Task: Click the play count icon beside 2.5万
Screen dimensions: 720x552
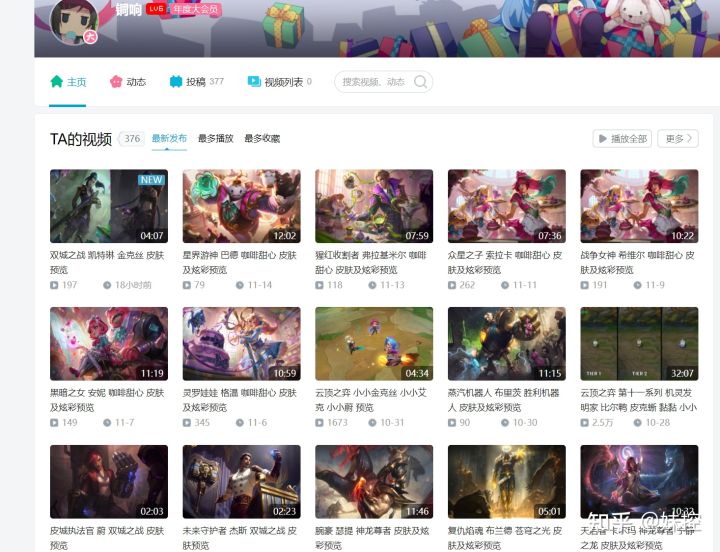Action: [x=585, y=423]
